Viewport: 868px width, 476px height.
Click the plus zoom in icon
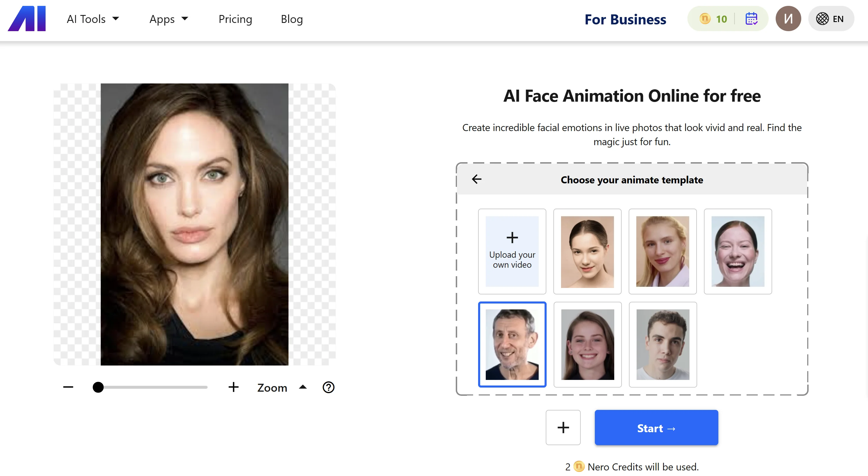233,387
